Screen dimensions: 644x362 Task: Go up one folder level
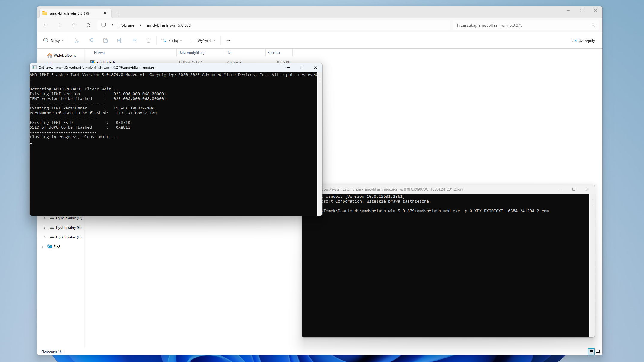(74, 25)
